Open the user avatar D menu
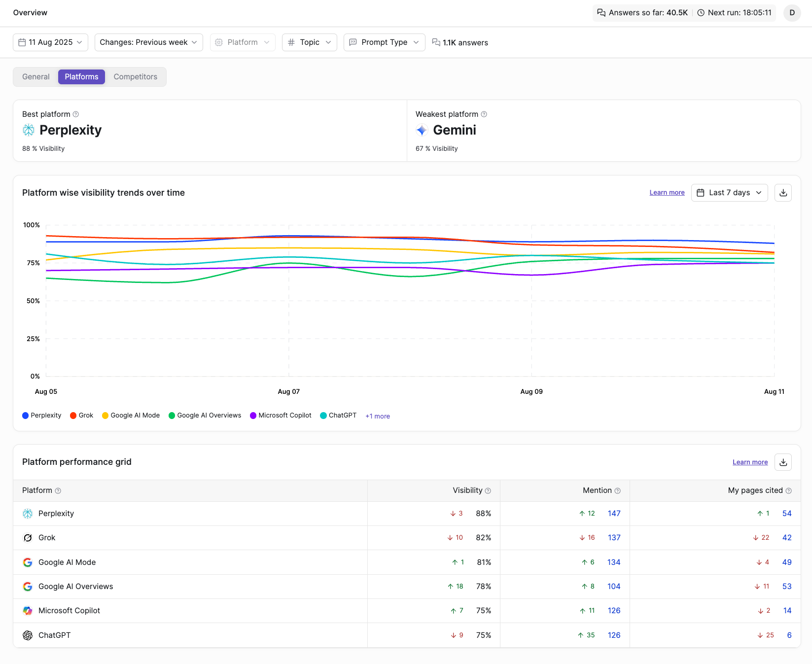The image size is (812, 664). tap(792, 13)
